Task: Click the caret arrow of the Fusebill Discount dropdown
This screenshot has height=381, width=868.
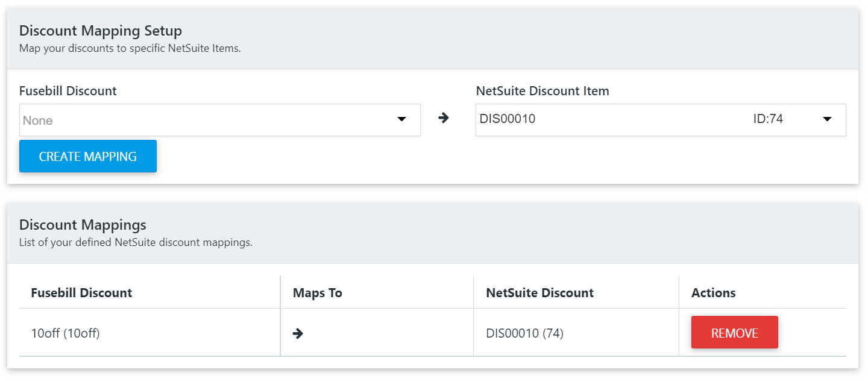Action: point(402,119)
